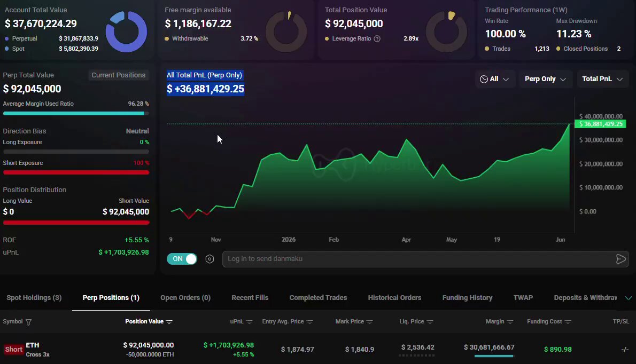Click the Symbol column filter funnel icon
636x364 pixels.
pos(28,322)
